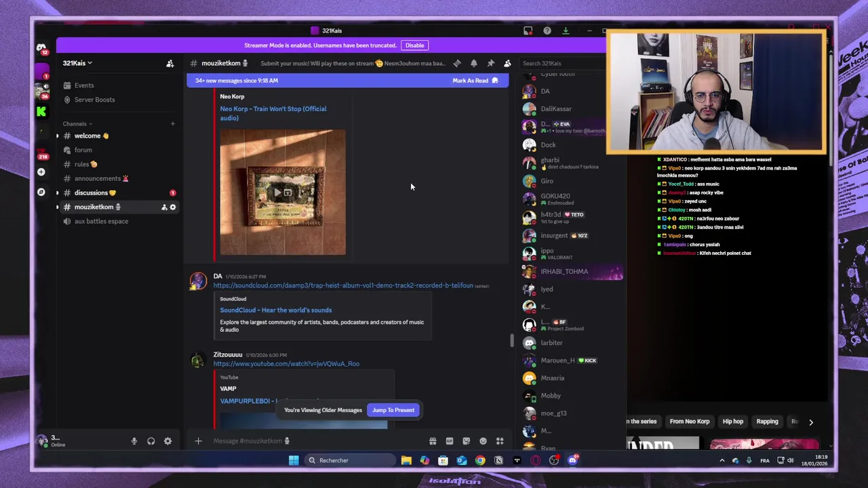Open emoji picker icon
The height and width of the screenshot is (488, 868).
click(x=483, y=441)
